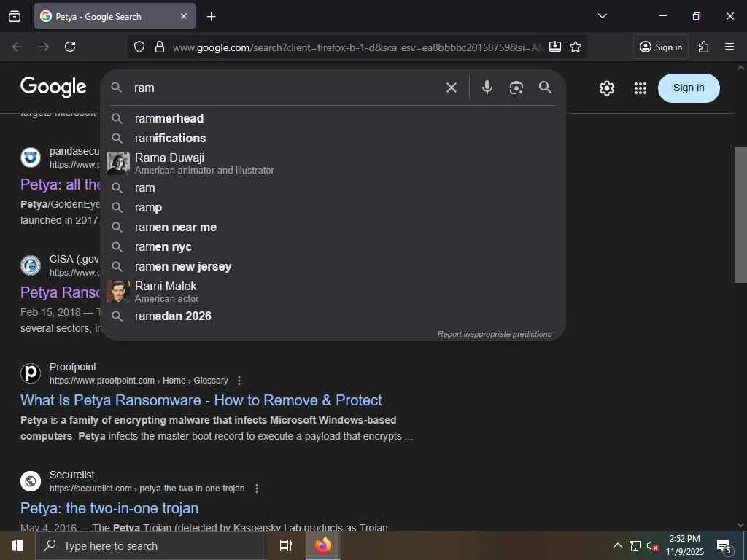
Task: Open Task View on the taskbar
Action: pos(286,545)
